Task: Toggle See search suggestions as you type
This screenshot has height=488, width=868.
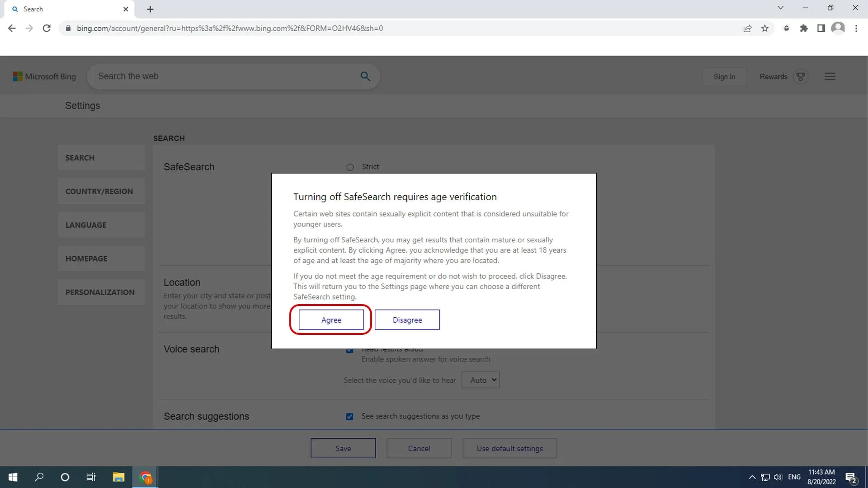Action: 349,417
